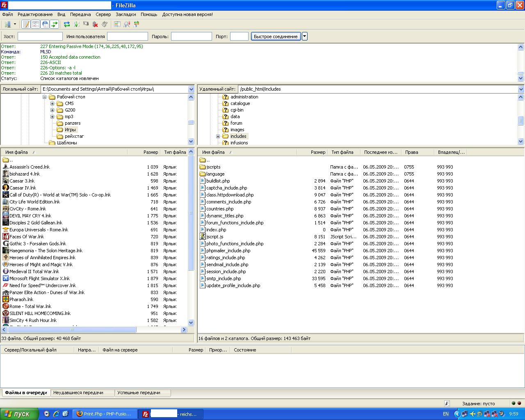Image resolution: width=525 pixels, height=420 pixels.
Task: Sort remote list by Размер column
Action: pos(312,152)
